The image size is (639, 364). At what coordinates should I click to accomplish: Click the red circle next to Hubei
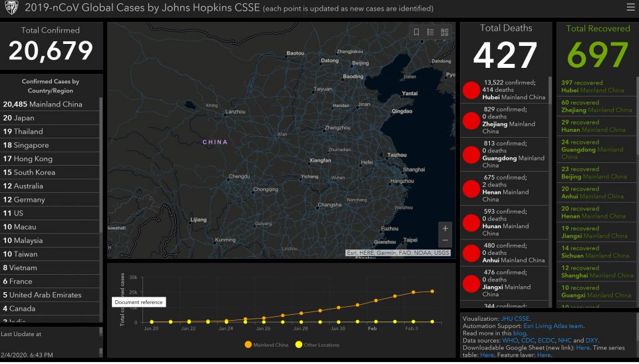[472, 90]
